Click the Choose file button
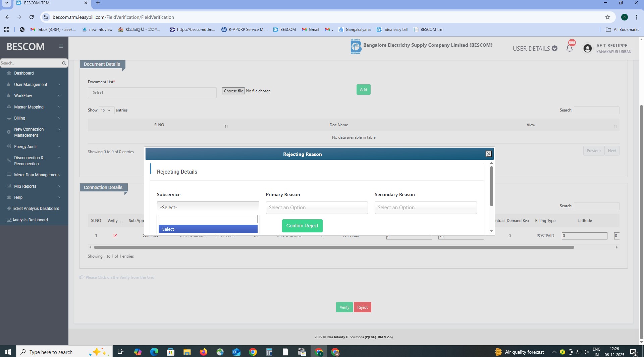The image size is (644, 357). click(233, 91)
